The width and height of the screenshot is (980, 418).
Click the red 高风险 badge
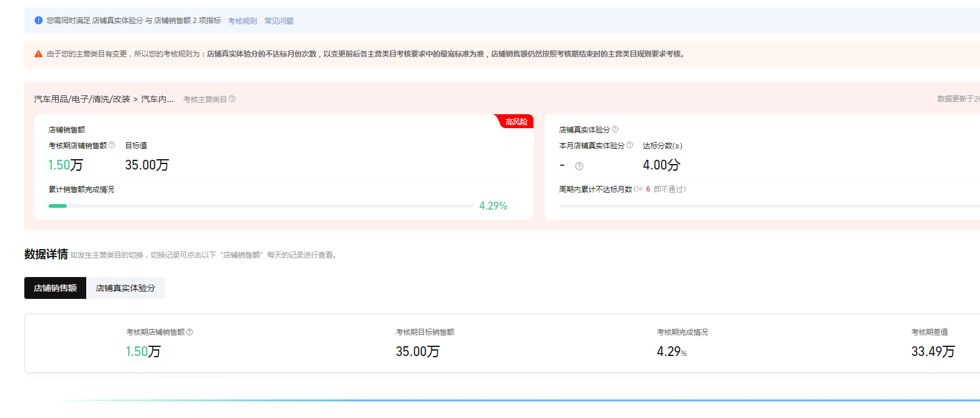[516, 122]
